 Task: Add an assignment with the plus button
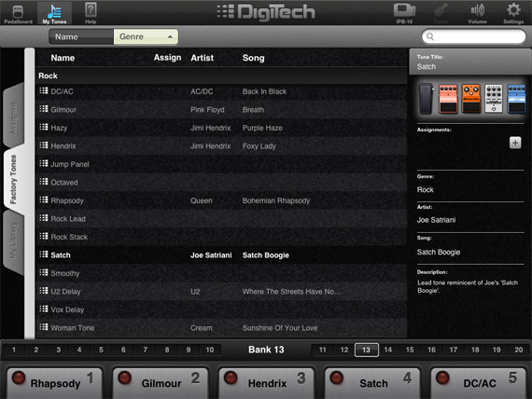click(x=515, y=143)
